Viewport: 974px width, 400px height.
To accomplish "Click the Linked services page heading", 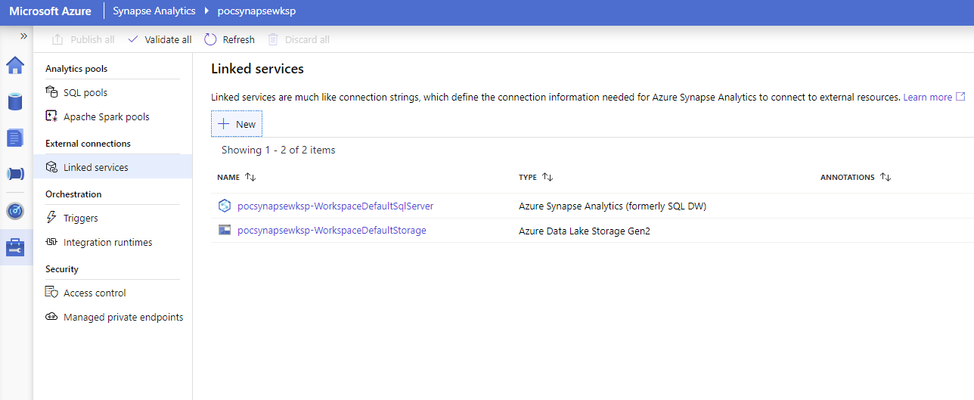I will 257,69.
